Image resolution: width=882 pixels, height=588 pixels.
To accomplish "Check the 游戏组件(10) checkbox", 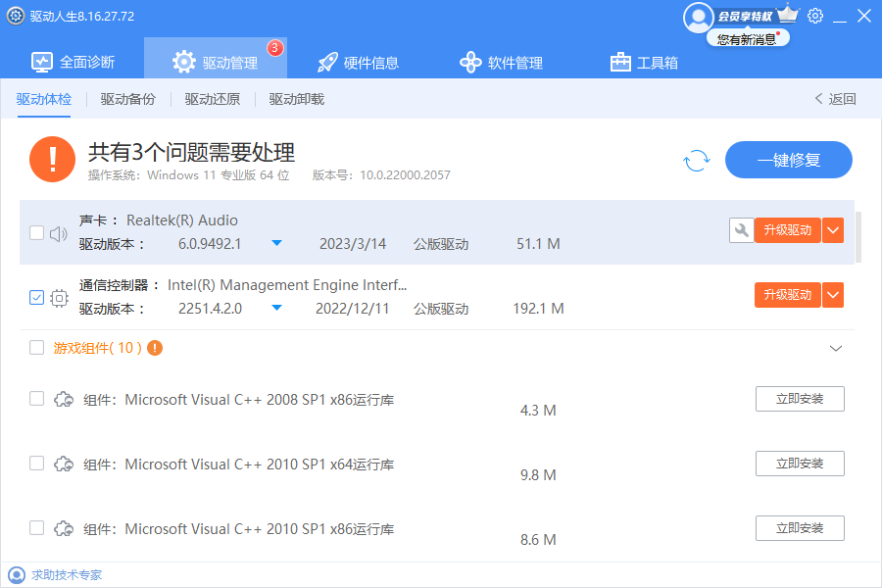I will click(x=36, y=348).
